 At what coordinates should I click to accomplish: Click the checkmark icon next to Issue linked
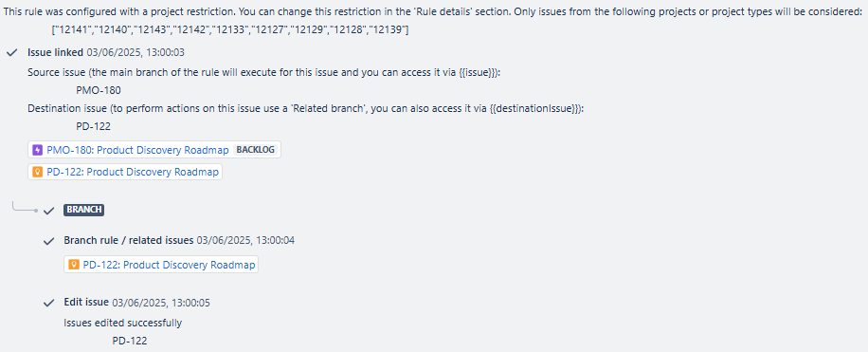pos(11,53)
